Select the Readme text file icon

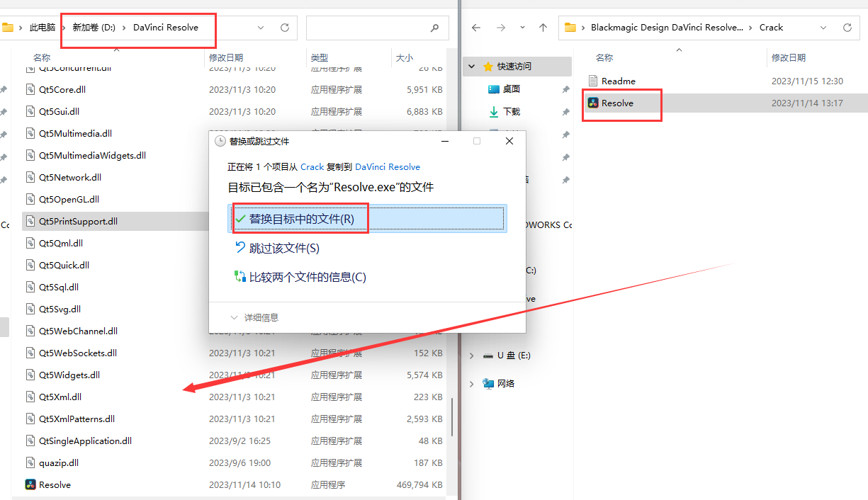click(593, 81)
